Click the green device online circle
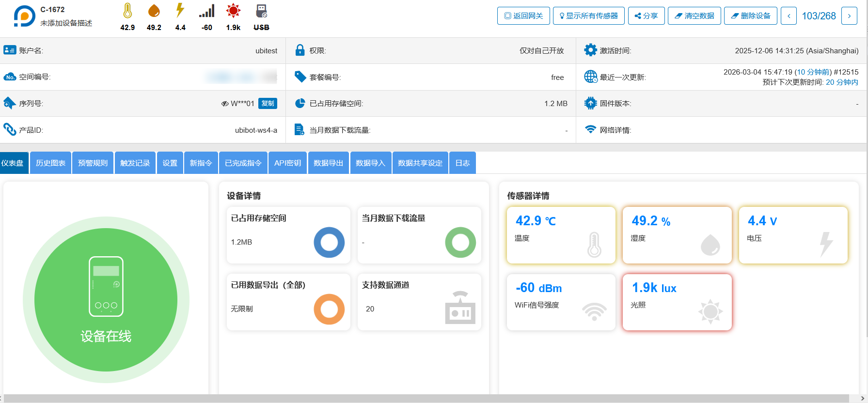 click(106, 300)
